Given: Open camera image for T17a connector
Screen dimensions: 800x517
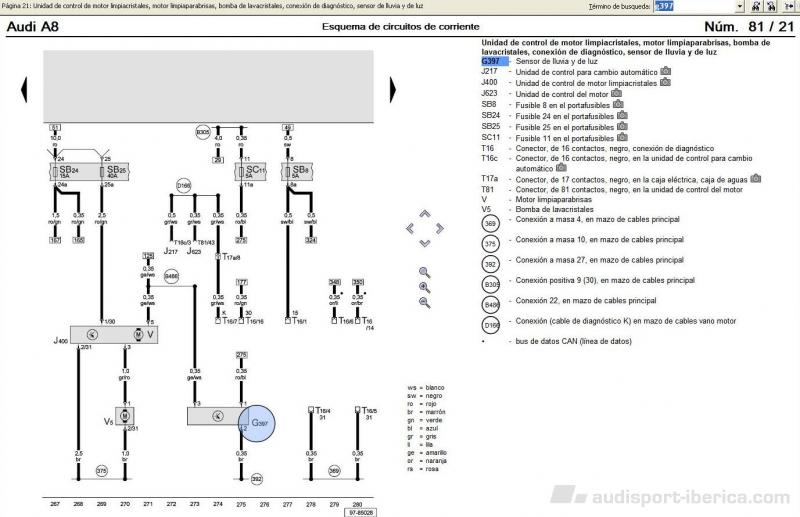Looking at the screenshot, I should [x=756, y=178].
